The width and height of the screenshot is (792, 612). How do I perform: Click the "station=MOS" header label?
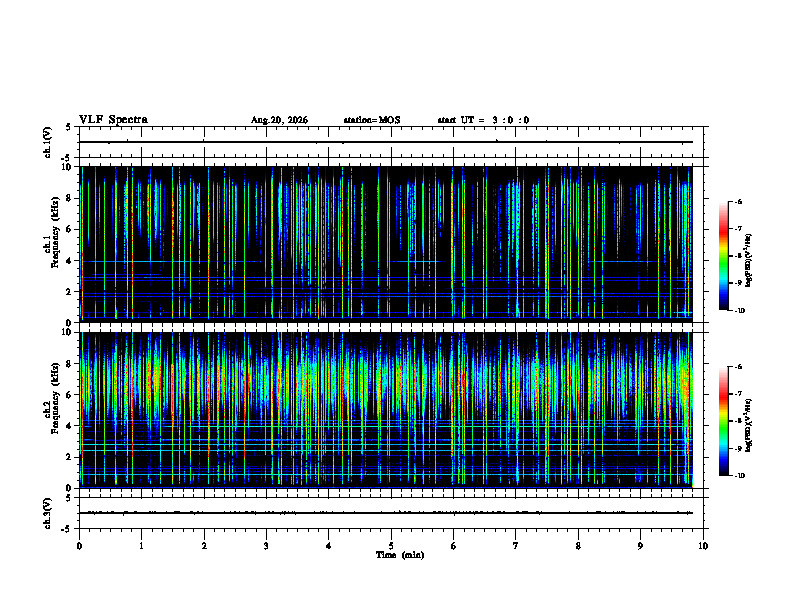(372, 120)
